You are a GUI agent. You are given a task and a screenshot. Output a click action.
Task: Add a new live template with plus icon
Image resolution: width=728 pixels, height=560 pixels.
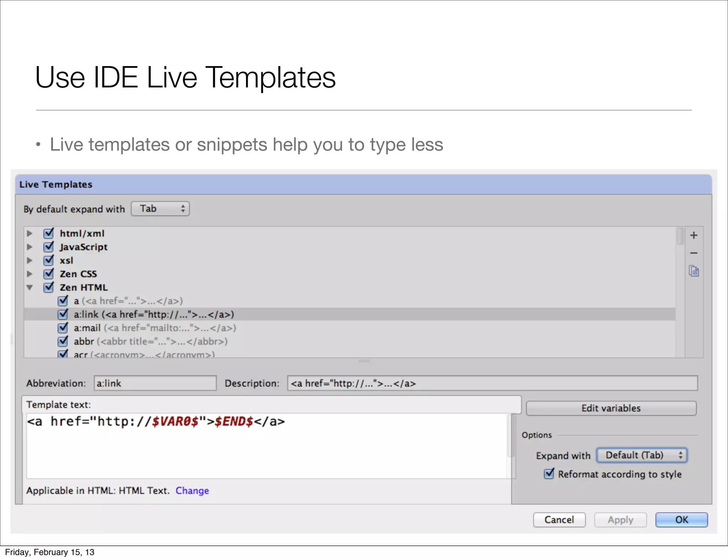[694, 235]
